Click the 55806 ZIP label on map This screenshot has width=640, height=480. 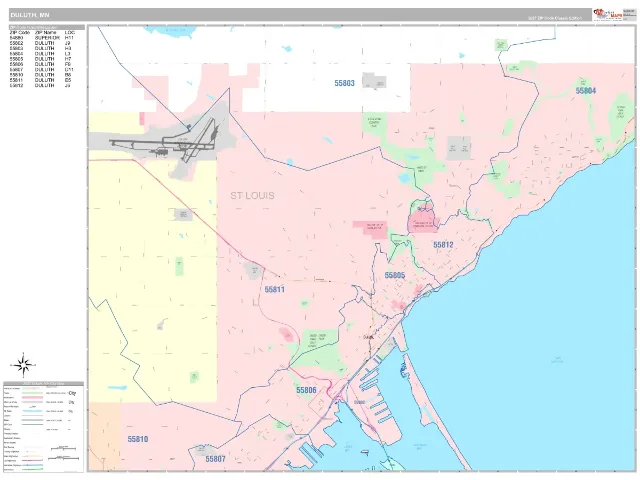tap(306, 390)
